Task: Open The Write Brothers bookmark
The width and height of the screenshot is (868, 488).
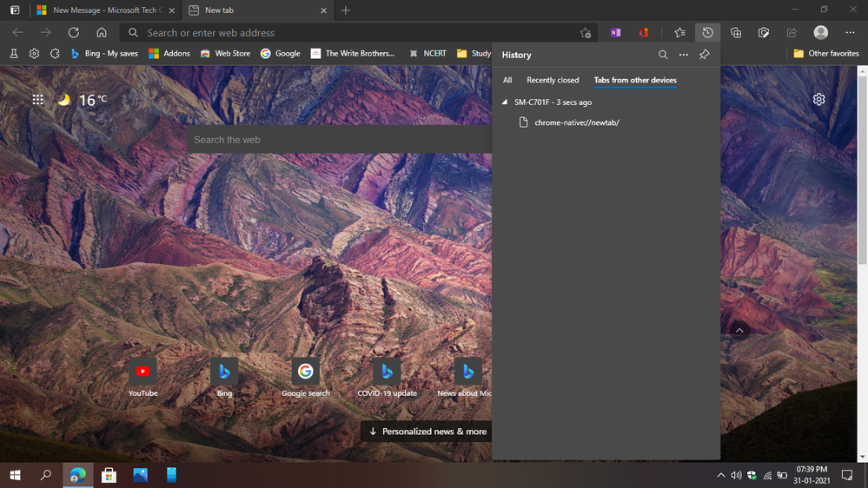Action: click(x=353, y=54)
